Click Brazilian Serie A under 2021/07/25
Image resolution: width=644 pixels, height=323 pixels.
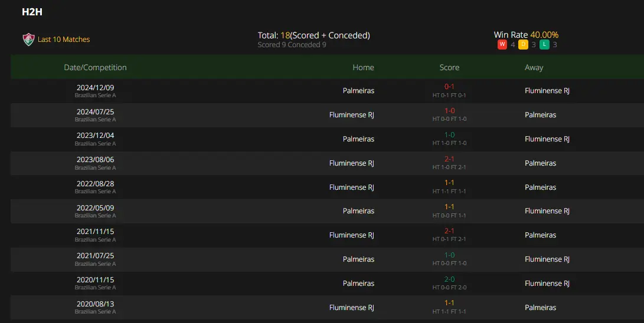[95, 264]
